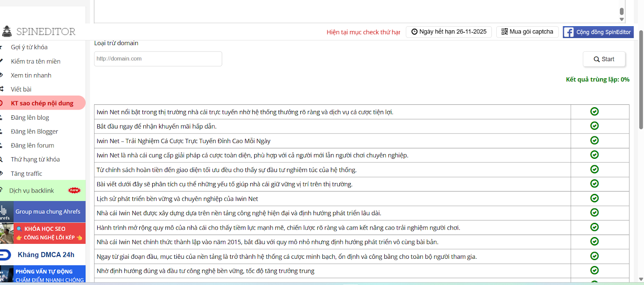Click green check beside 'Bắt đầu ngay' row
The height and width of the screenshot is (285, 644).
point(594,126)
